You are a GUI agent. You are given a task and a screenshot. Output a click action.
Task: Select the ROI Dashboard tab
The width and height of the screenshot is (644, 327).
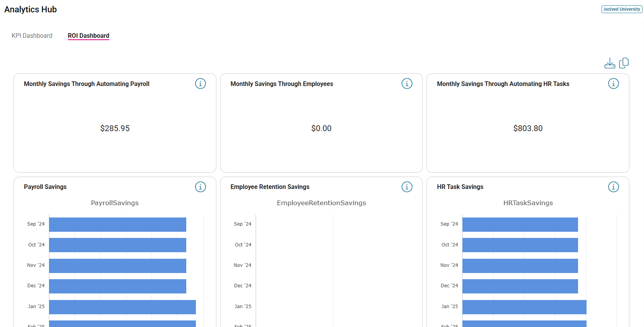click(x=88, y=36)
